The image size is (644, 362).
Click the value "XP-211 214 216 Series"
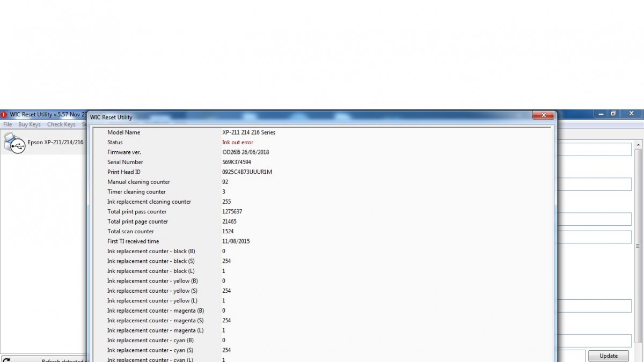[x=249, y=132]
